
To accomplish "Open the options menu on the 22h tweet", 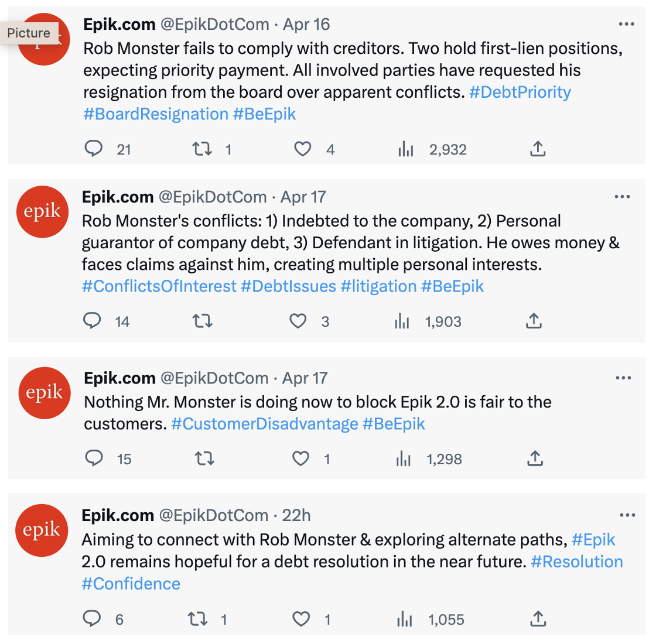I will 627,515.
